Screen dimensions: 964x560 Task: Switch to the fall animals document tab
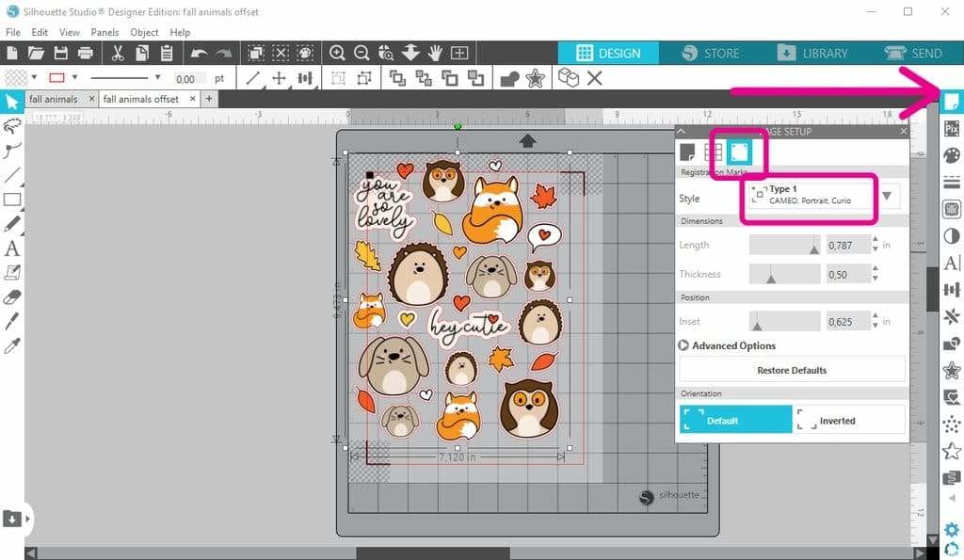[x=54, y=99]
